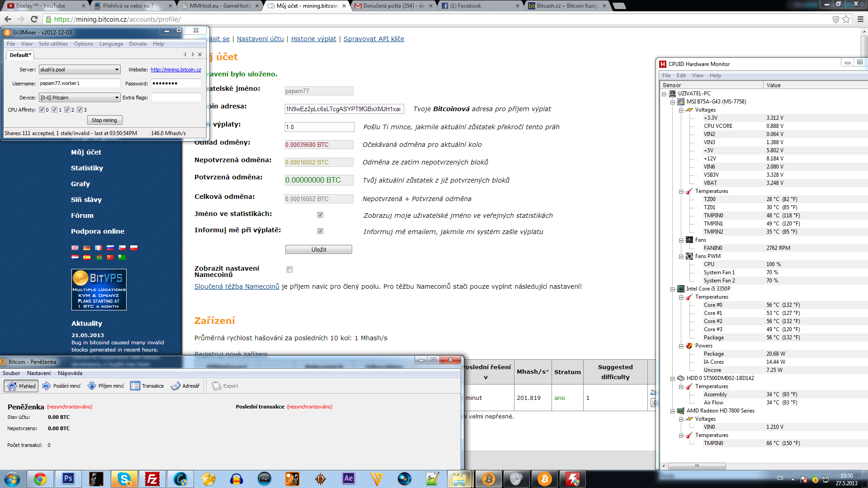Open Nastavení menu in Bitcoin wallet
868x488 pixels.
tap(39, 373)
